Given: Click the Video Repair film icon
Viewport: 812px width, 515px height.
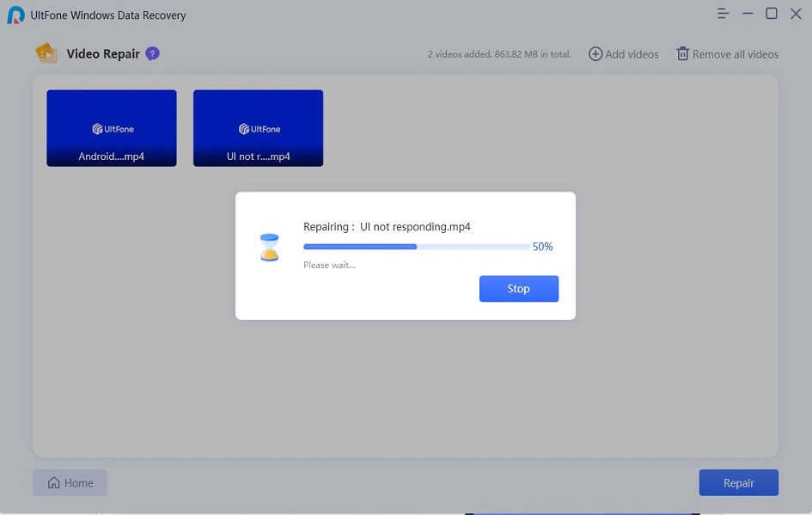Looking at the screenshot, I should coord(46,53).
